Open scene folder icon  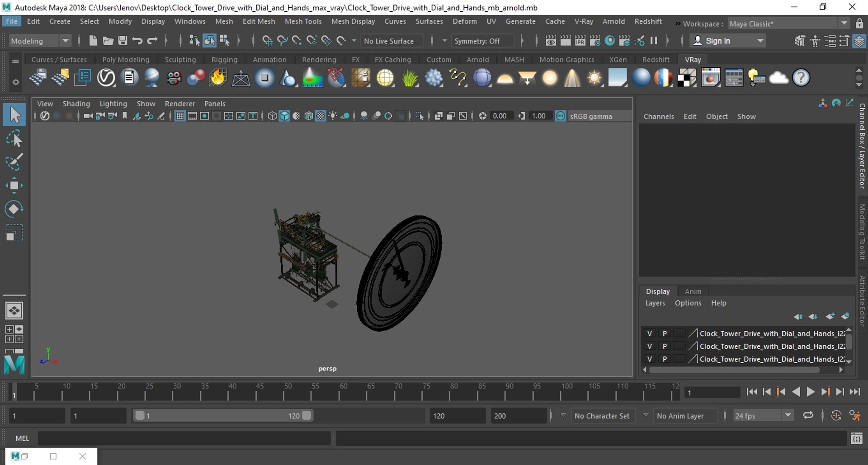pyautogui.click(x=108, y=41)
